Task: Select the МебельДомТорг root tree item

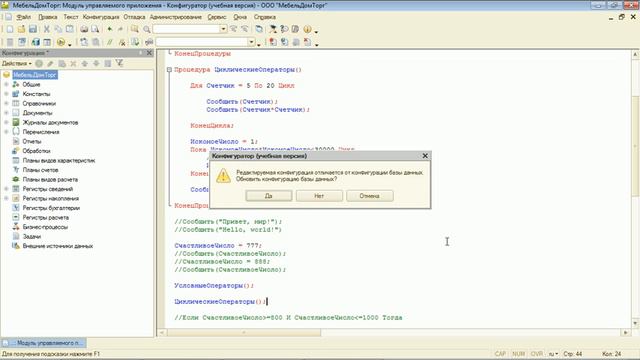Action: point(35,75)
